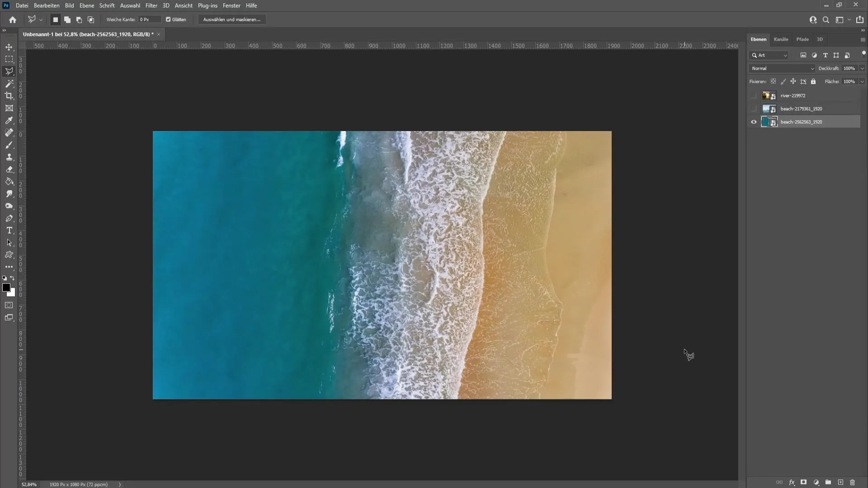The height and width of the screenshot is (488, 868).
Task: Select the background color swatch
Action: (x=13, y=294)
